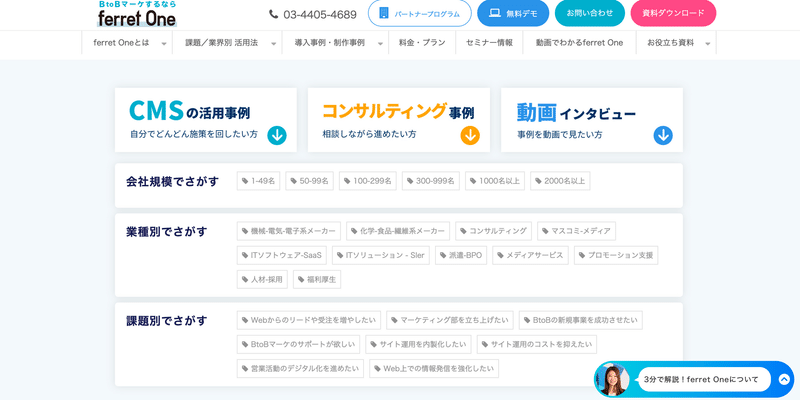Open the 料金・プラン menu item
The image size is (800, 400).
pyautogui.click(x=422, y=43)
